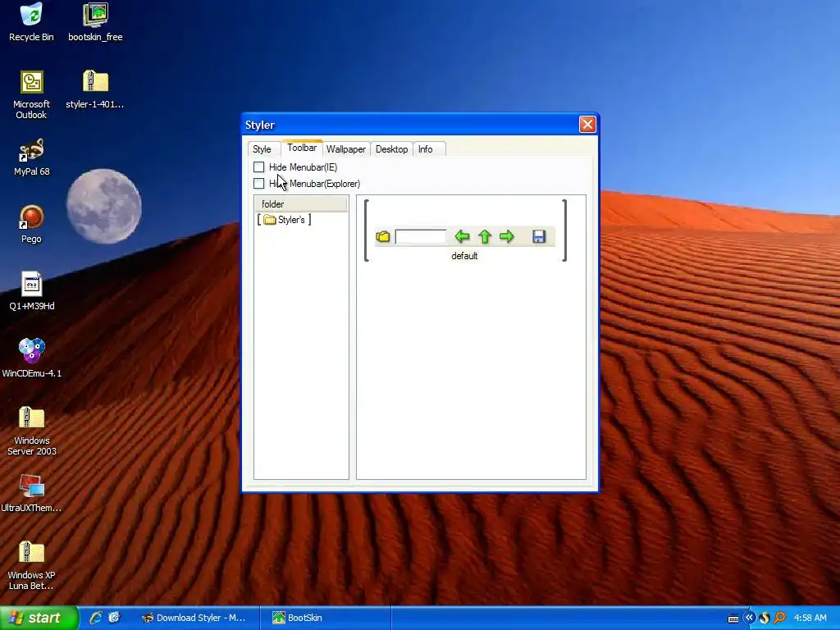Click the keyboard icon in system tray
This screenshot has width=840, height=630.
(x=733, y=619)
